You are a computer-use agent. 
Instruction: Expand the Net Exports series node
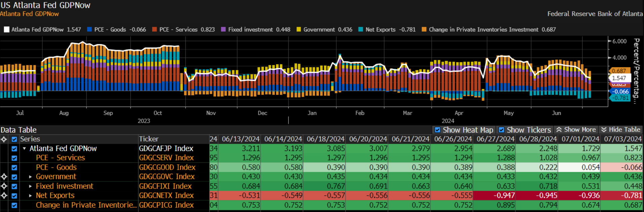[30, 196]
